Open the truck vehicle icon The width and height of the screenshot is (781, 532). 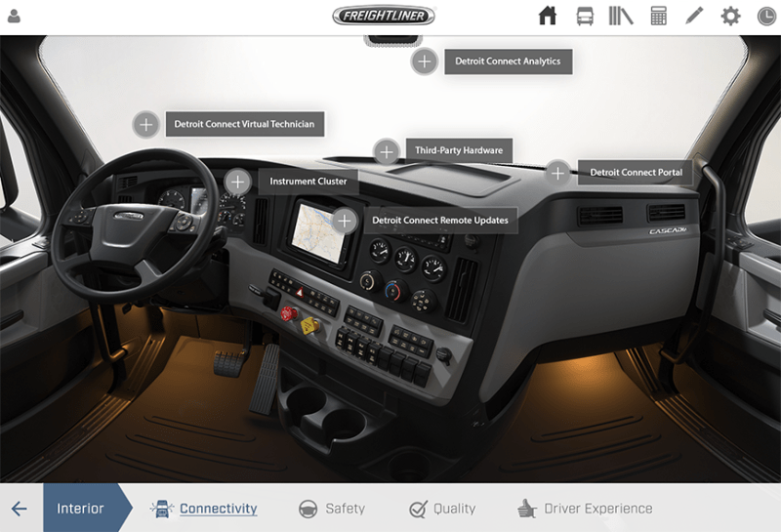(585, 16)
